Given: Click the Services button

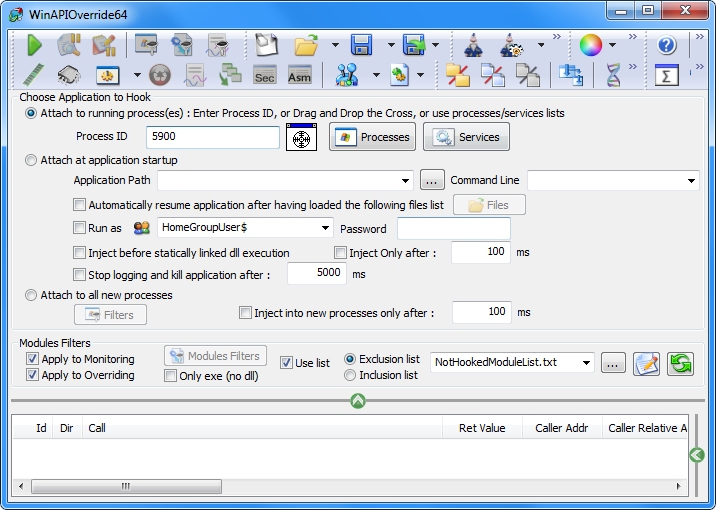Looking at the screenshot, I should (x=466, y=137).
